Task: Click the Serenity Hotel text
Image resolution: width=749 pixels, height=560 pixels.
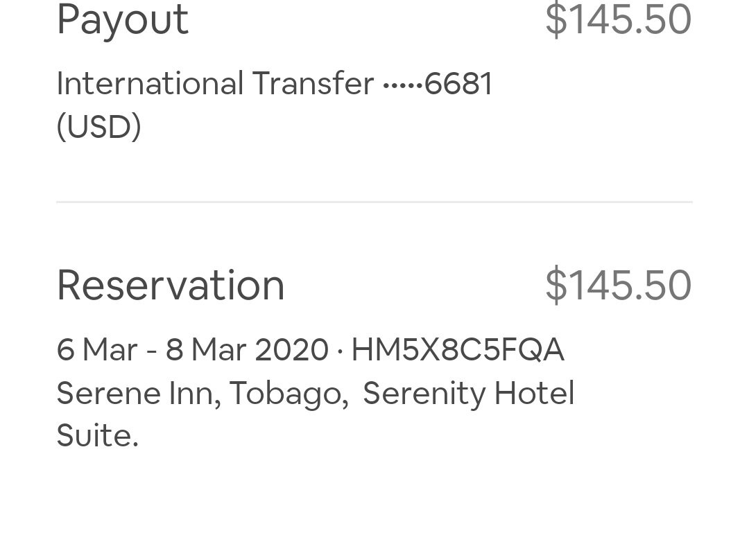Action: (x=469, y=394)
